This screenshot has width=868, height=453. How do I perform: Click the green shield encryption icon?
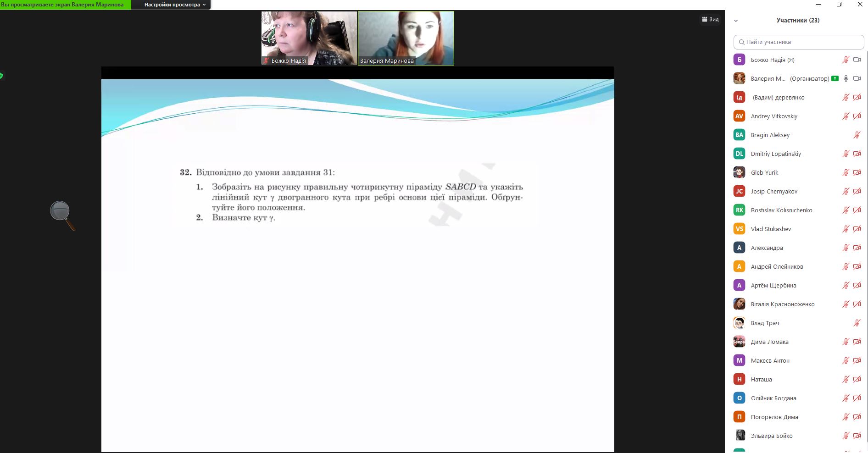1,76
